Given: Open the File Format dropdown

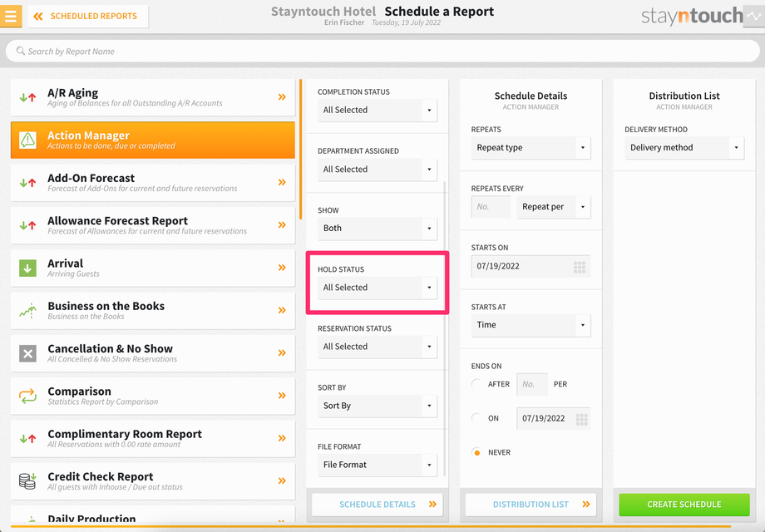Looking at the screenshot, I should (378, 465).
